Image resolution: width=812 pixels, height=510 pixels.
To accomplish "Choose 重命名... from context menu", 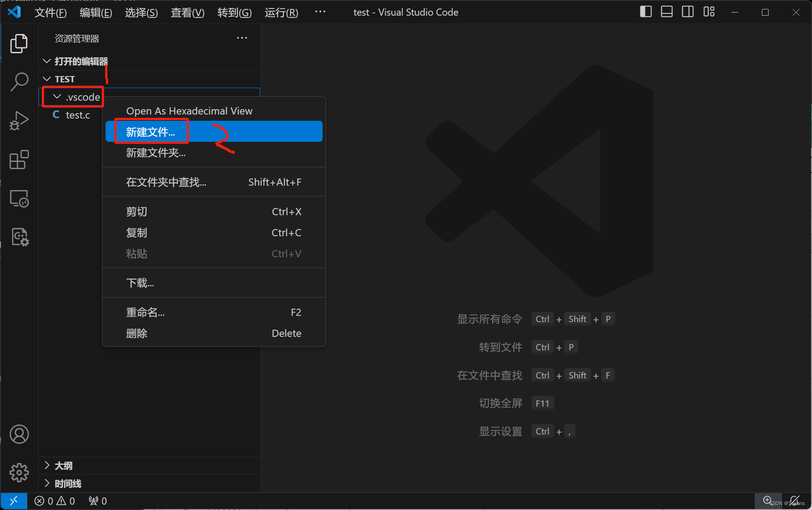I will click(214, 312).
